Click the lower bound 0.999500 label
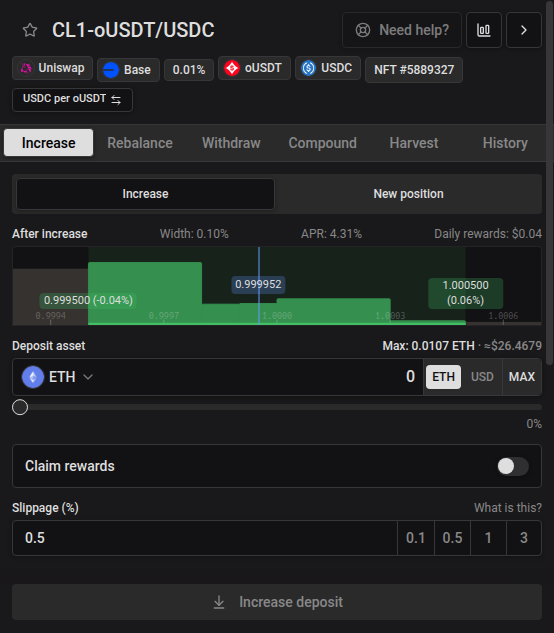Viewport: 554px width, 633px height. pyautogui.click(x=88, y=300)
